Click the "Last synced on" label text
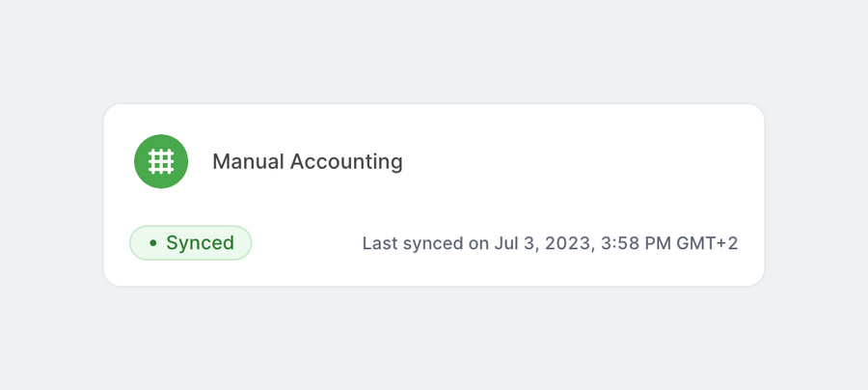 click(x=425, y=243)
